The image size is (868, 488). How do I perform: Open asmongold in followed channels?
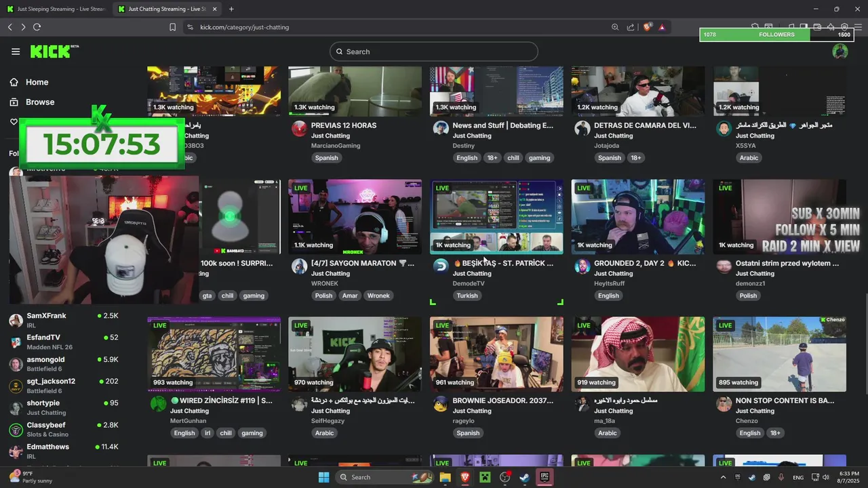[64, 364]
